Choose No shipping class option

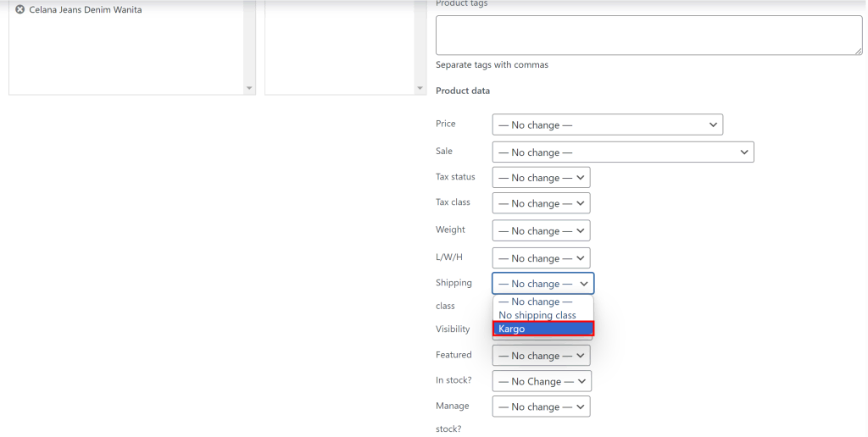click(537, 315)
